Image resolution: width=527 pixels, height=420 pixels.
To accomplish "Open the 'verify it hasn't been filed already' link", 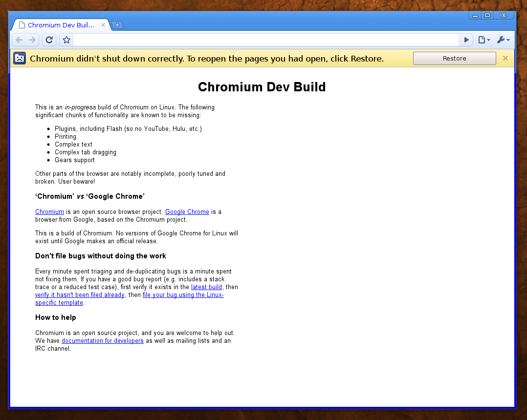I will [80, 295].
